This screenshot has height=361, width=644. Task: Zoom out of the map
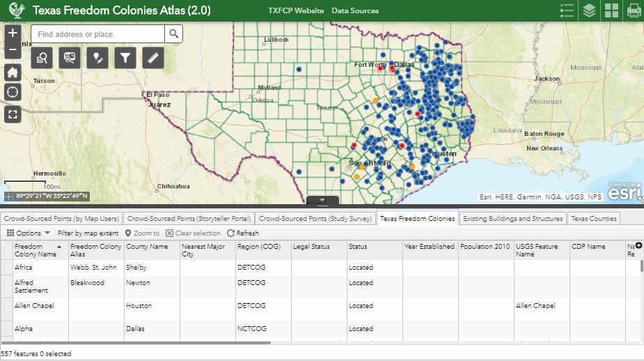[x=13, y=49]
